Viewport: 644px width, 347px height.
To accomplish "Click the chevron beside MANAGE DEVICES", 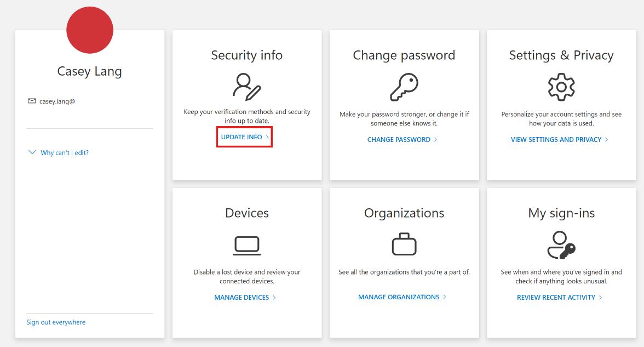I will (x=275, y=297).
